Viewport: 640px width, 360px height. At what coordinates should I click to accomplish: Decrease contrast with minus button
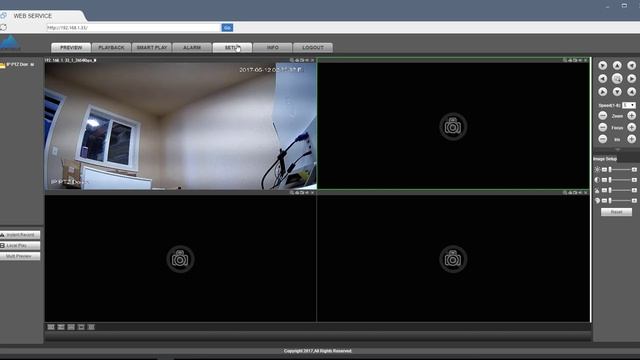[604, 180]
